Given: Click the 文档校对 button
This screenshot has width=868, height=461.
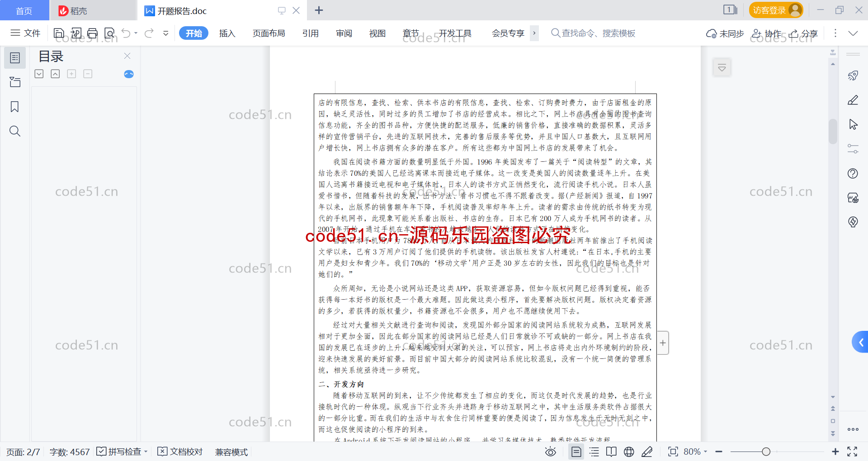Looking at the screenshot, I should [180, 452].
